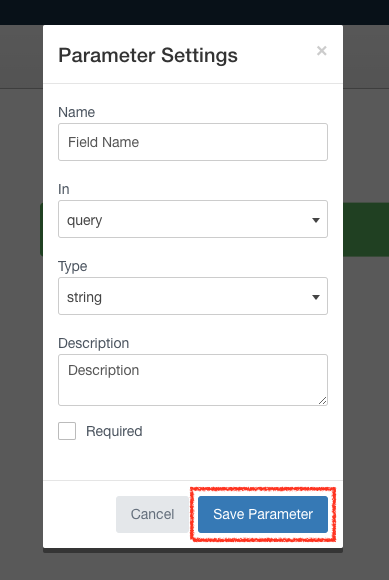
Task: Open the Type dropdown showing string
Action: 193,296
